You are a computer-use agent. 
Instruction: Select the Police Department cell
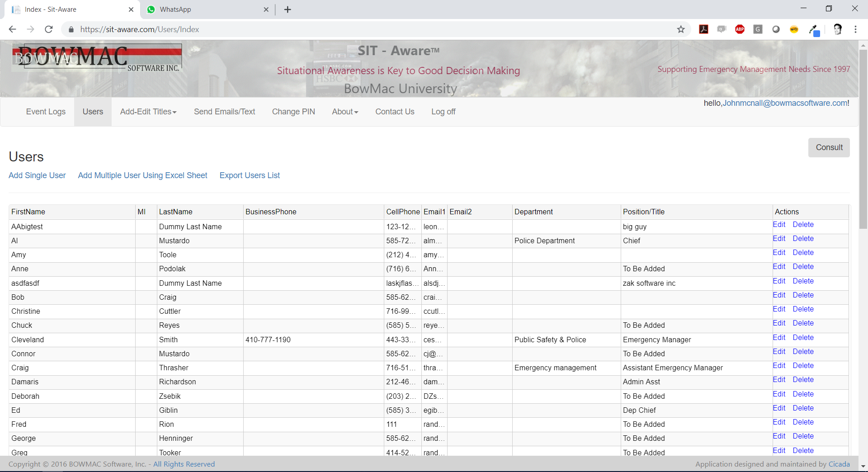[x=566, y=241]
